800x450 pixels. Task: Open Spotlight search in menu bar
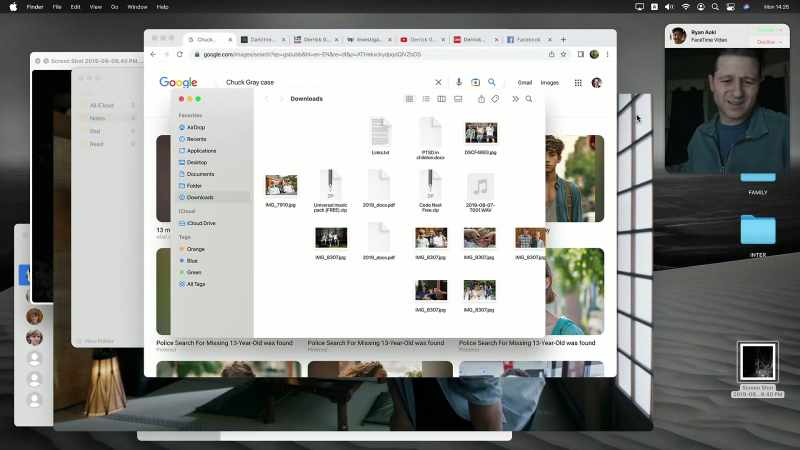715,7
